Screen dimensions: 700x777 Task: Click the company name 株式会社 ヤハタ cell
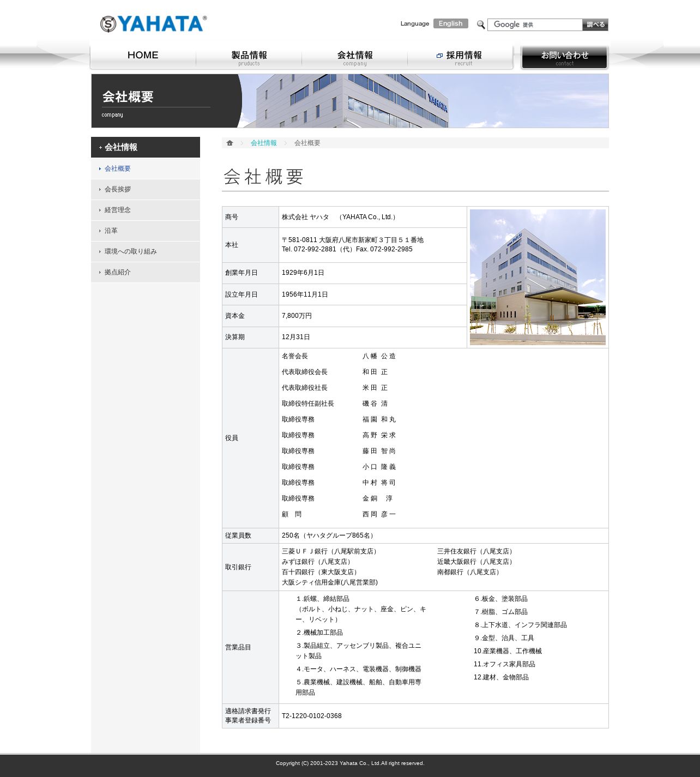(x=373, y=217)
